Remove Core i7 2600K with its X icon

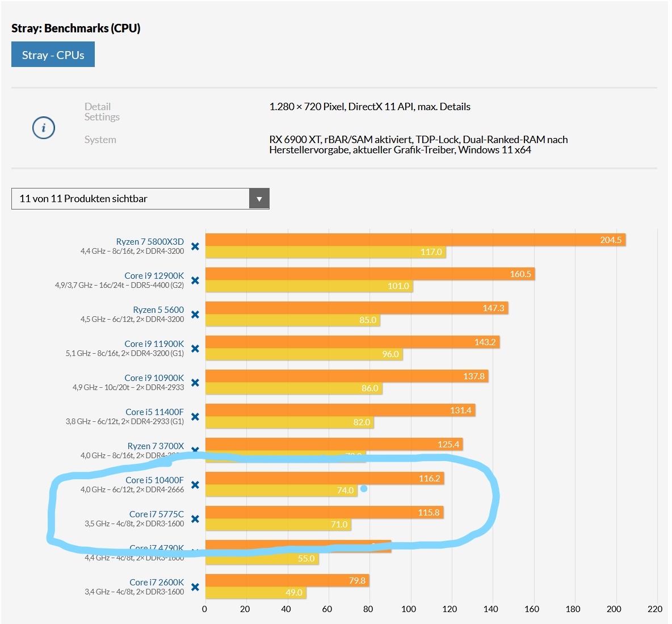tap(195, 587)
